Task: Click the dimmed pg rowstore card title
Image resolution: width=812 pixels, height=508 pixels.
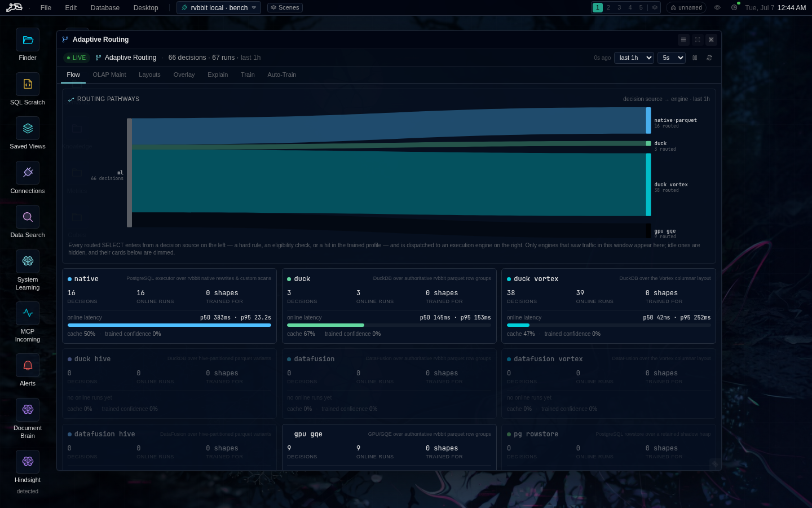Action: [536, 434]
